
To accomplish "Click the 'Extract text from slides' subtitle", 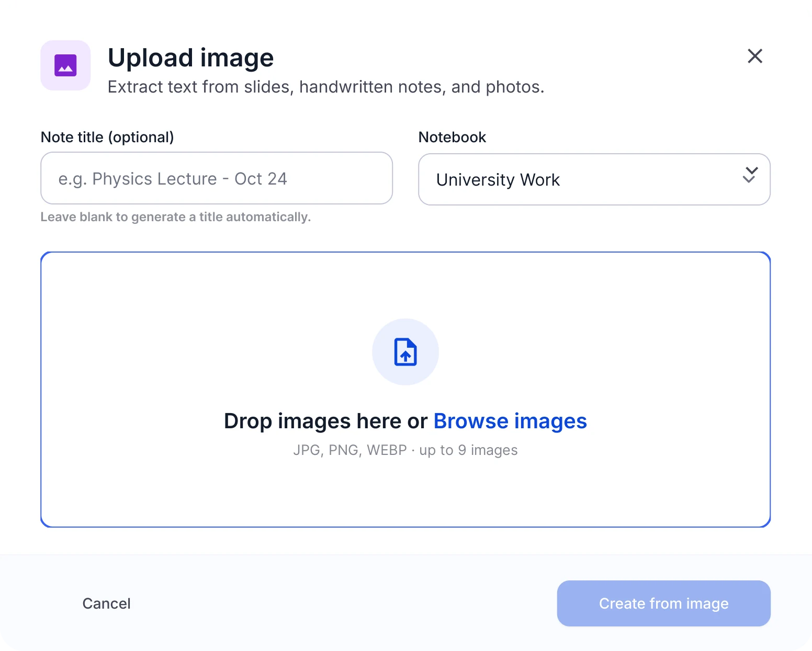I will point(326,87).
